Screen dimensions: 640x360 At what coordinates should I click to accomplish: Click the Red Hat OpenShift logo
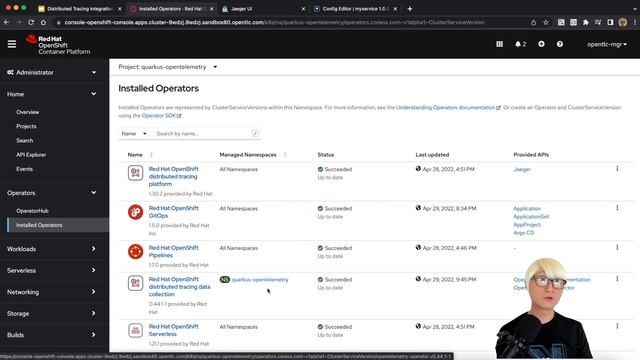point(58,44)
